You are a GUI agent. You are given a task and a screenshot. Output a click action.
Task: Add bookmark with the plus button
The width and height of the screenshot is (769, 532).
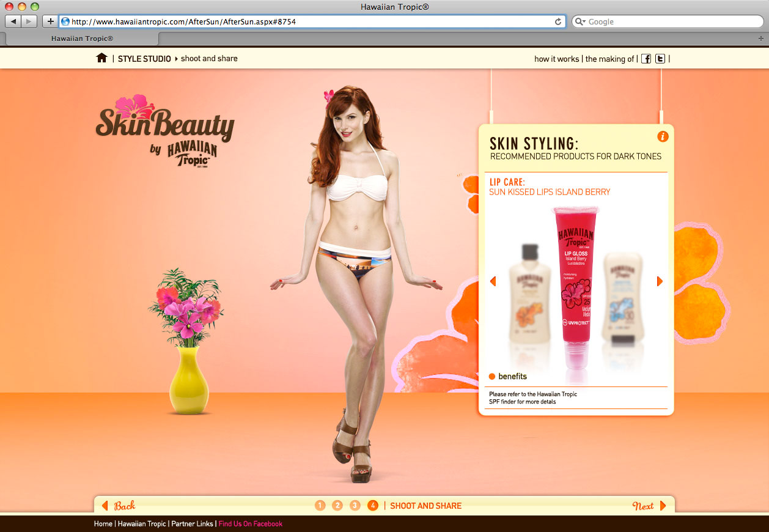pos(50,21)
